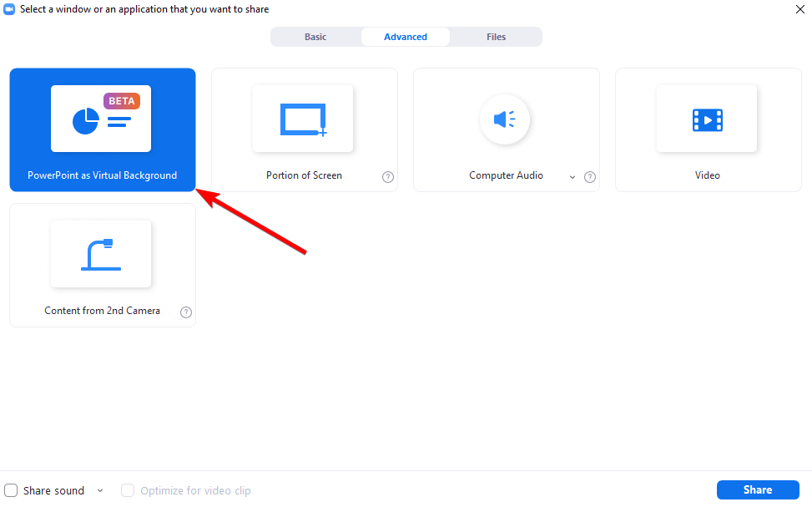
Task: Close the share selection window
Action: (800, 9)
